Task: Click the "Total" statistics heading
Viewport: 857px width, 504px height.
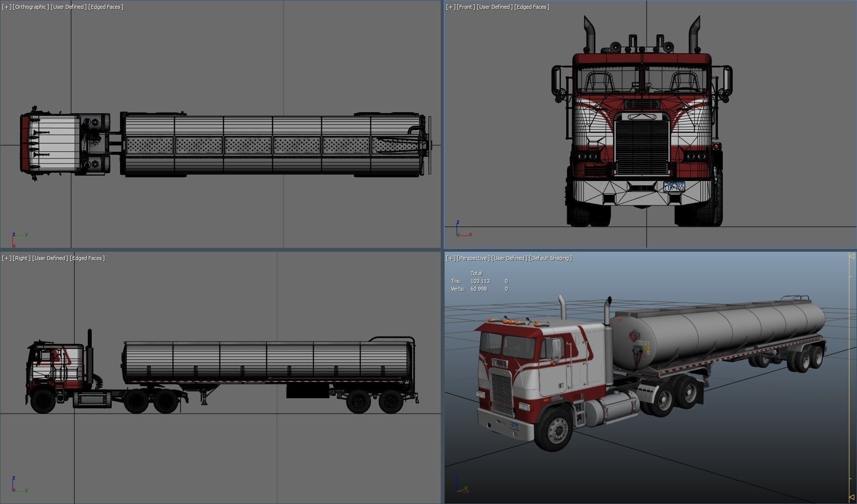Action: (476, 273)
